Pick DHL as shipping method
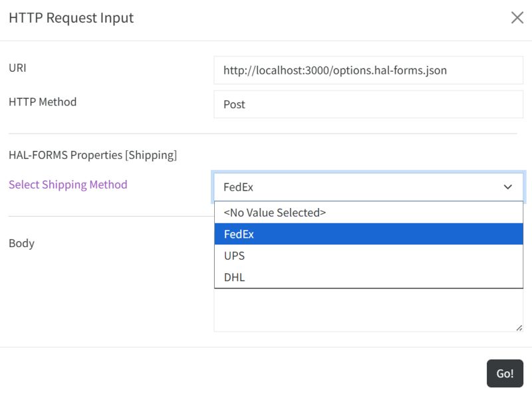Viewport: 532px width, 396px height. coord(368,277)
